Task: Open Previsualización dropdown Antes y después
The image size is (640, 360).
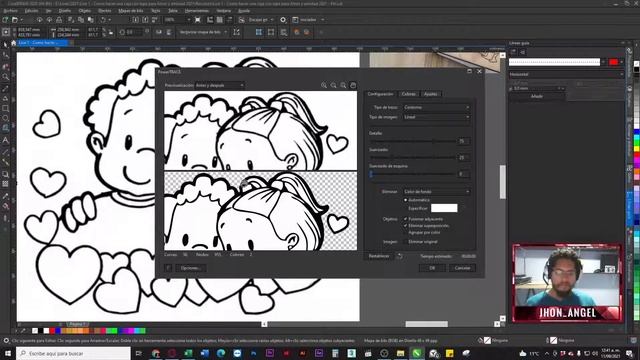Action: coord(220,85)
